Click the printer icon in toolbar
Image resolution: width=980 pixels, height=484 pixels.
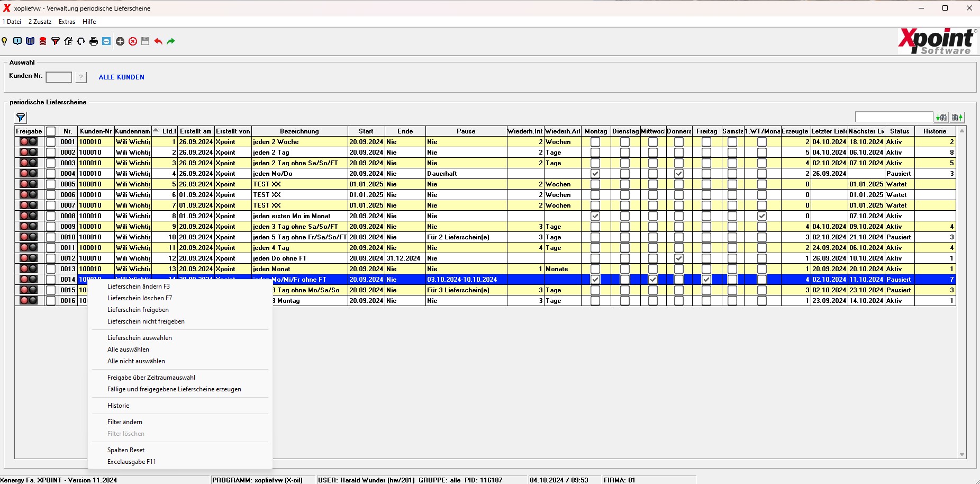(x=94, y=41)
